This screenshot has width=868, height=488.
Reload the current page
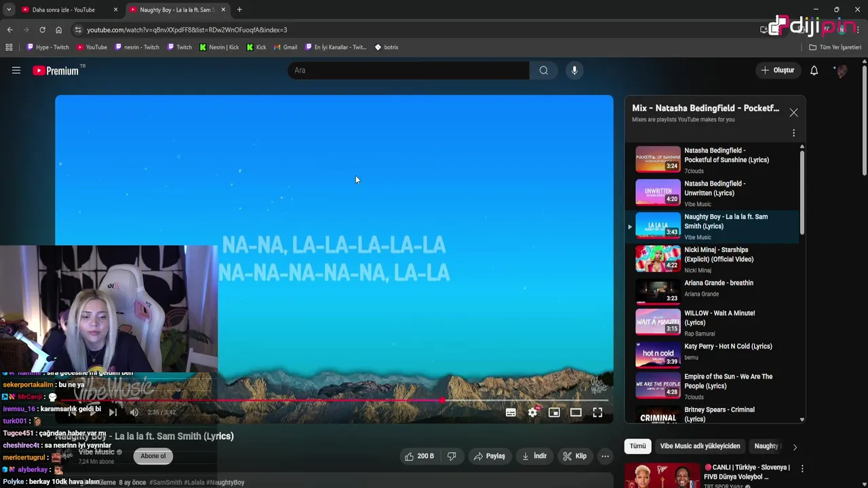click(42, 30)
